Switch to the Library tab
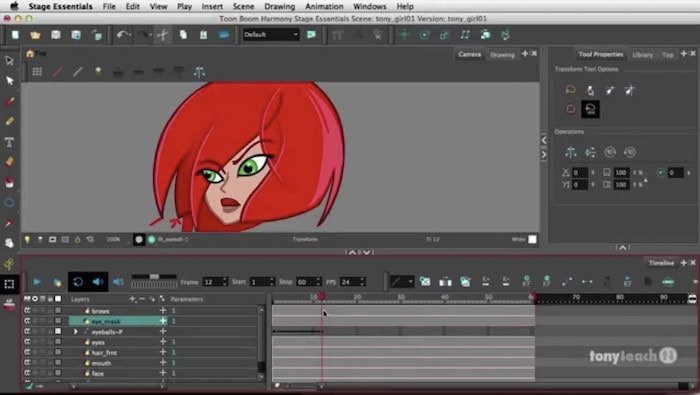Image resolution: width=700 pixels, height=395 pixels. [x=642, y=54]
